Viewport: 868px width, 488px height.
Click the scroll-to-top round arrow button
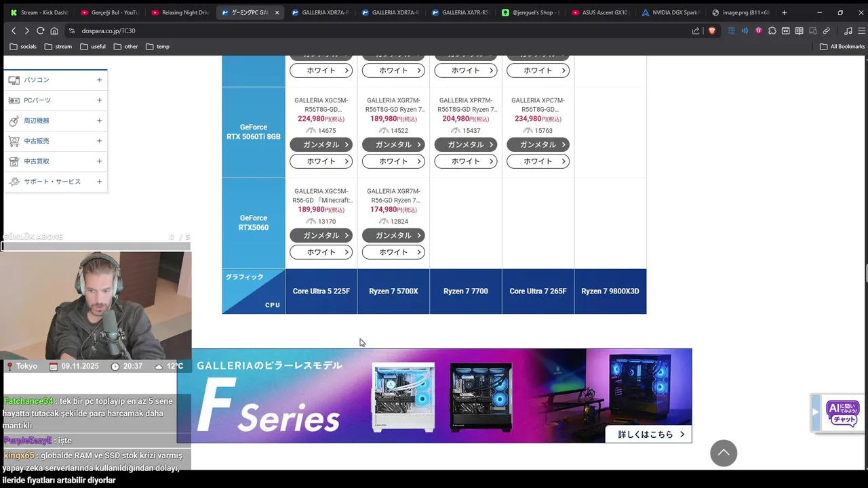[x=724, y=453]
